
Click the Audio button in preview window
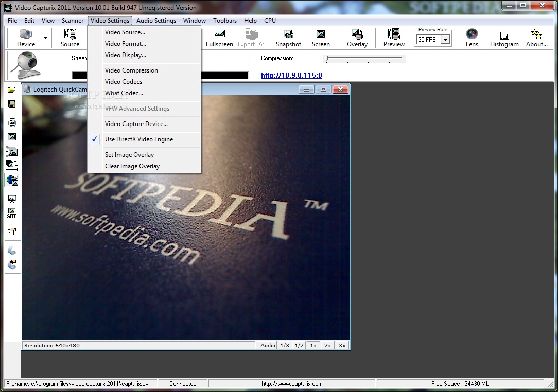tap(268, 345)
